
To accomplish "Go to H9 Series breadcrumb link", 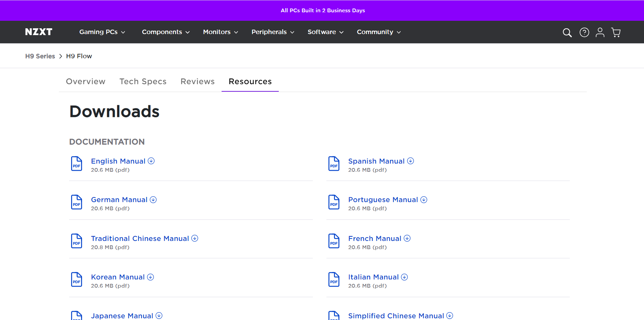I will (40, 56).
